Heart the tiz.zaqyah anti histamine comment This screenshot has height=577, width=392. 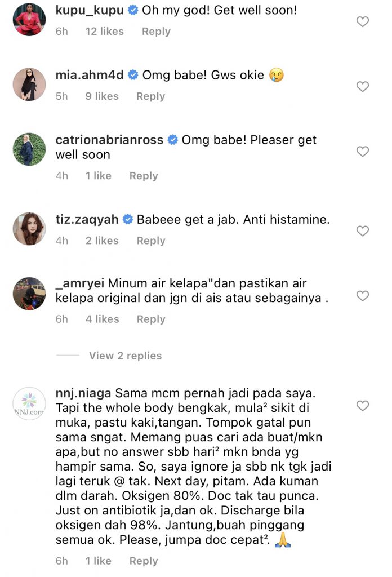363,231
